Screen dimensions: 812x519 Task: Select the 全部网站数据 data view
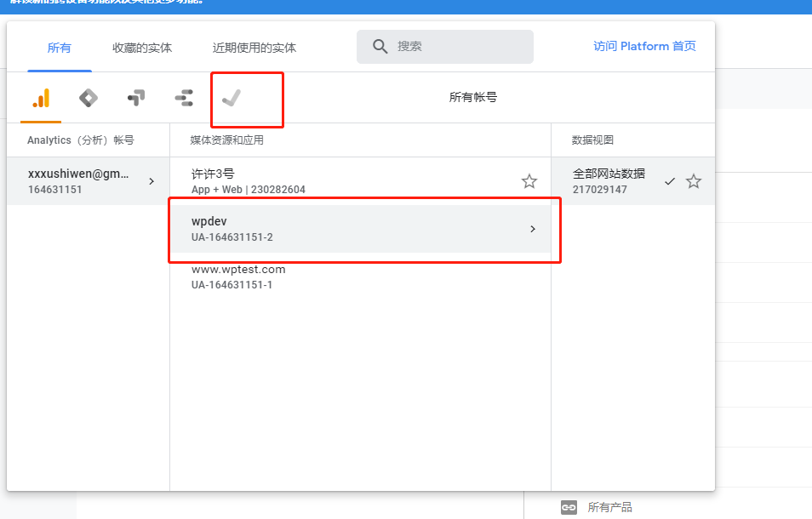pyautogui.click(x=632, y=181)
